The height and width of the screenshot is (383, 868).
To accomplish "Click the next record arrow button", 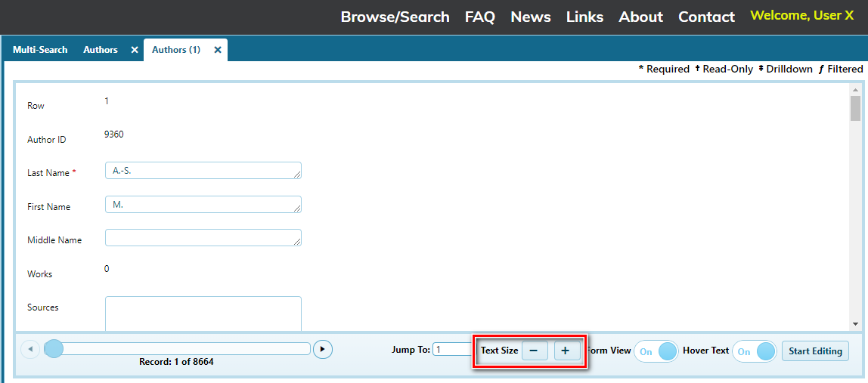I will pyautogui.click(x=323, y=349).
